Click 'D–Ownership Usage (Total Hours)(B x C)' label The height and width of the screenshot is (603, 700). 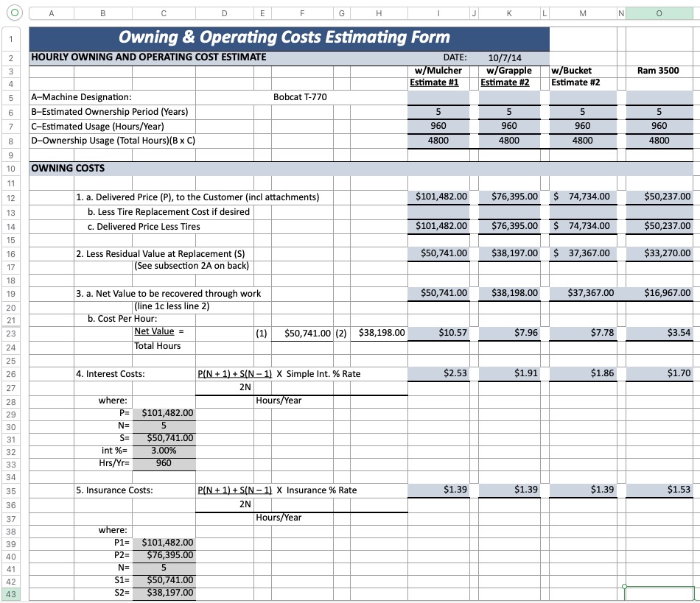point(113,141)
